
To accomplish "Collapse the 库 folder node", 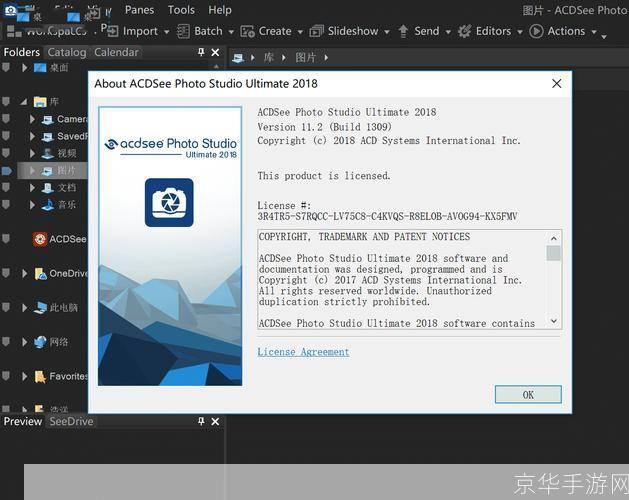I will [x=24, y=102].
